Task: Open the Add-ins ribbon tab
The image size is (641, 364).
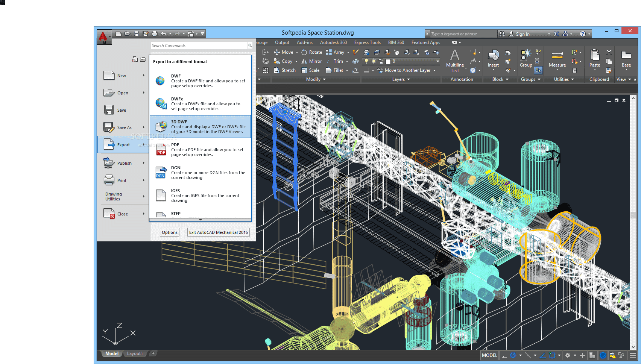Action: 304,42
